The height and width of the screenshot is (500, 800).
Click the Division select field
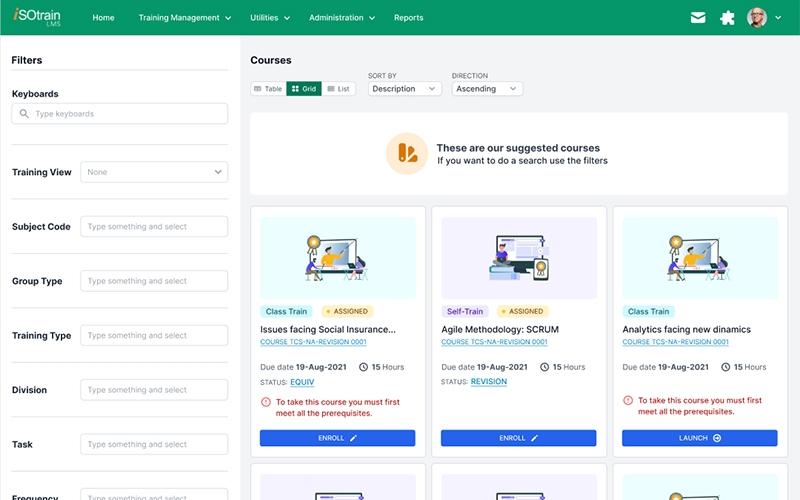coord(154,390)
